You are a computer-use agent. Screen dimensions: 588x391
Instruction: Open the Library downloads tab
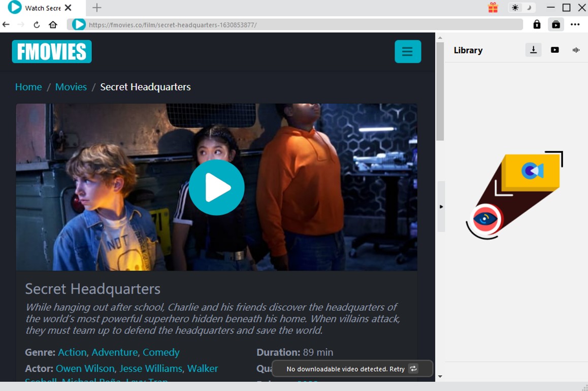click(533, 50)
